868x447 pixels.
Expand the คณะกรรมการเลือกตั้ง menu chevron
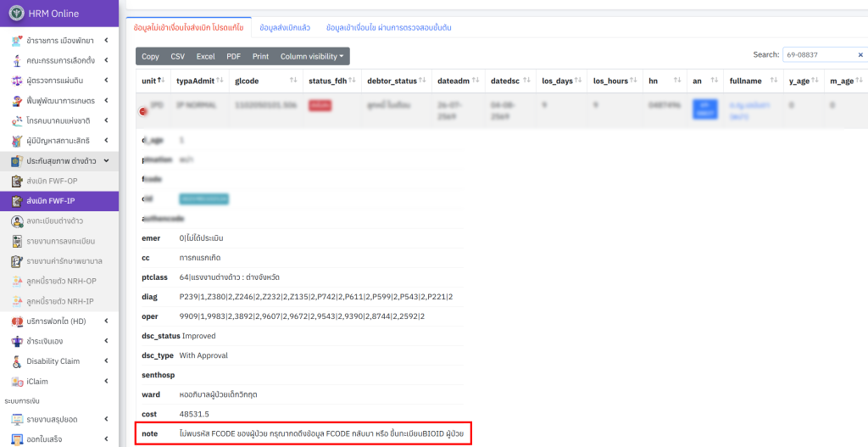106,60
